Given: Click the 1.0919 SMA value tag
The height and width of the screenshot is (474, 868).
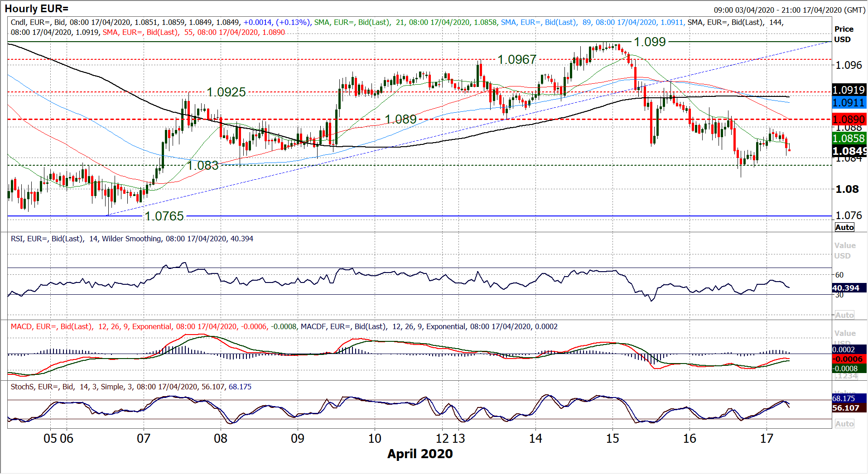Looking at the screenshot, I should [x=849, y=90].
